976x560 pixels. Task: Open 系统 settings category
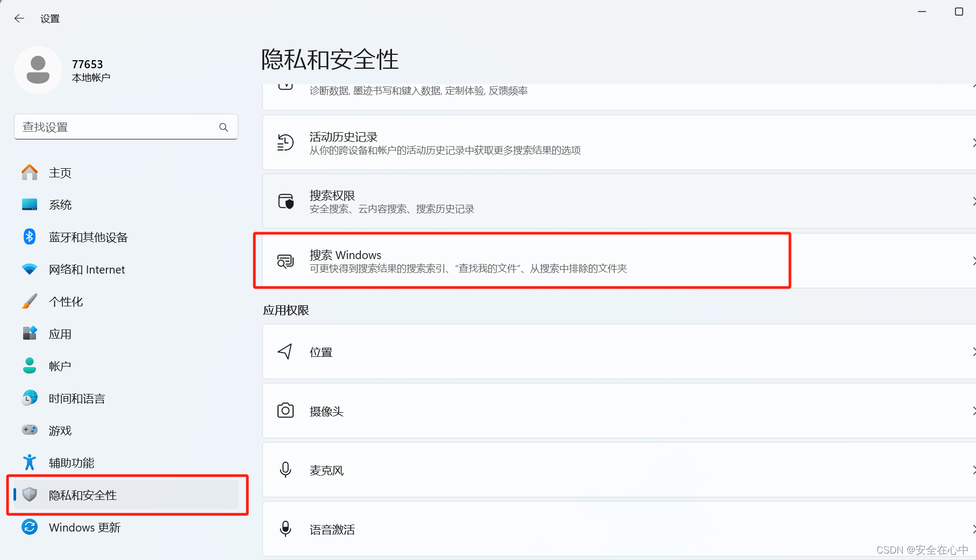pyautogui.click(x=126, y=205)
